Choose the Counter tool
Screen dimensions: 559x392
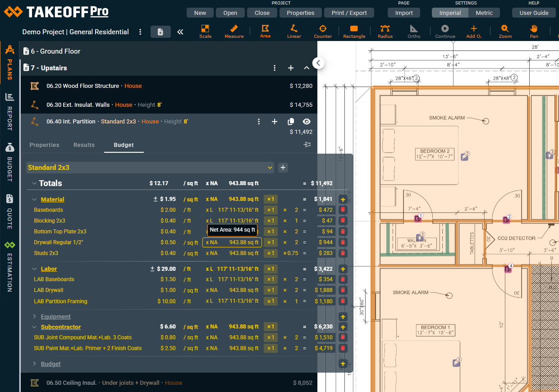pyautogui.click(x=323, y=31)
